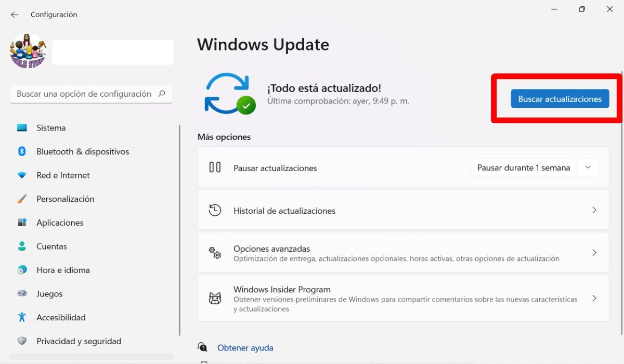Click the Windows Update sync status icon

click(x=229, y=94)
